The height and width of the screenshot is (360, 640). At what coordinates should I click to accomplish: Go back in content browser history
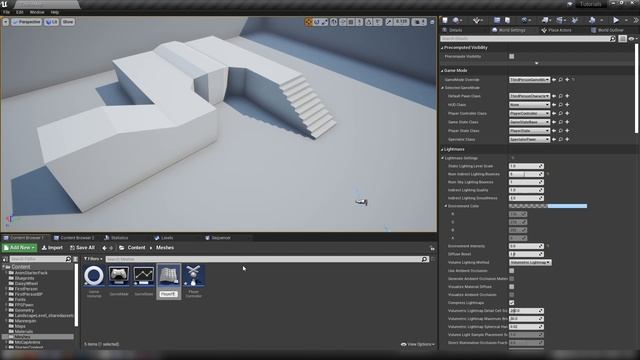[x=104, y=248]
